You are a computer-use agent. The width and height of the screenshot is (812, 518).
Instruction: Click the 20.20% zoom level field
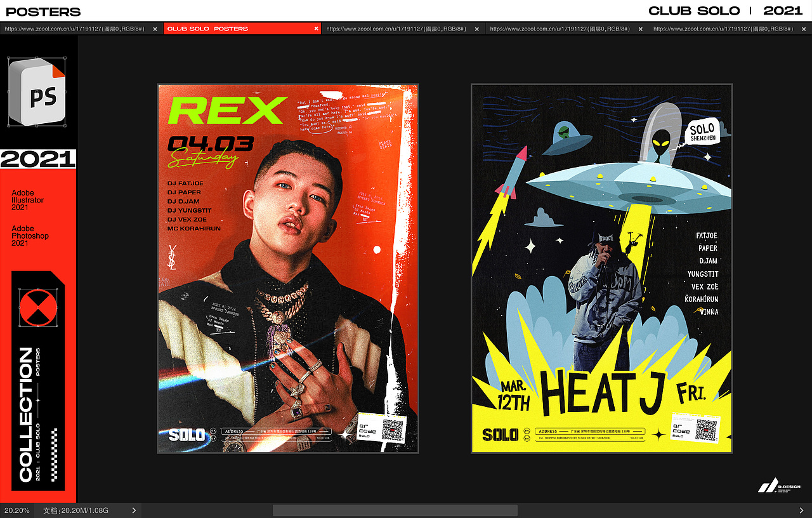click(x=17, y=510)
